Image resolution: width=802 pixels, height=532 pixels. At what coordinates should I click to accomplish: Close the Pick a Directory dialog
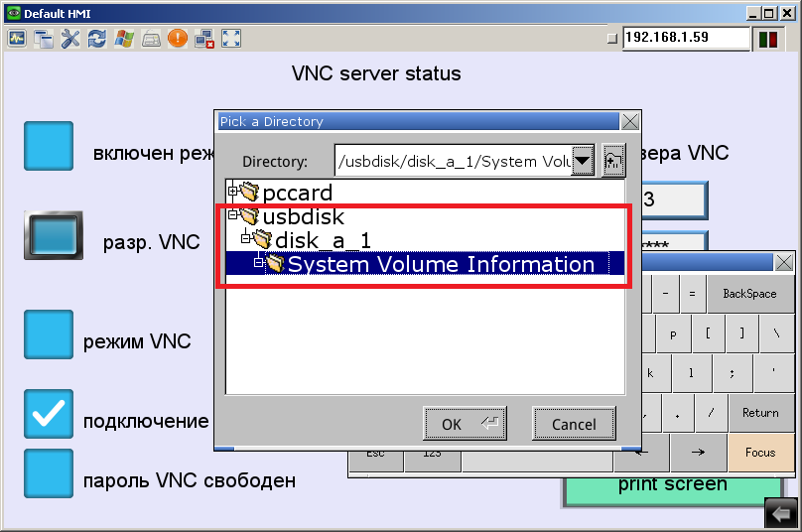(x=629, y=122)
